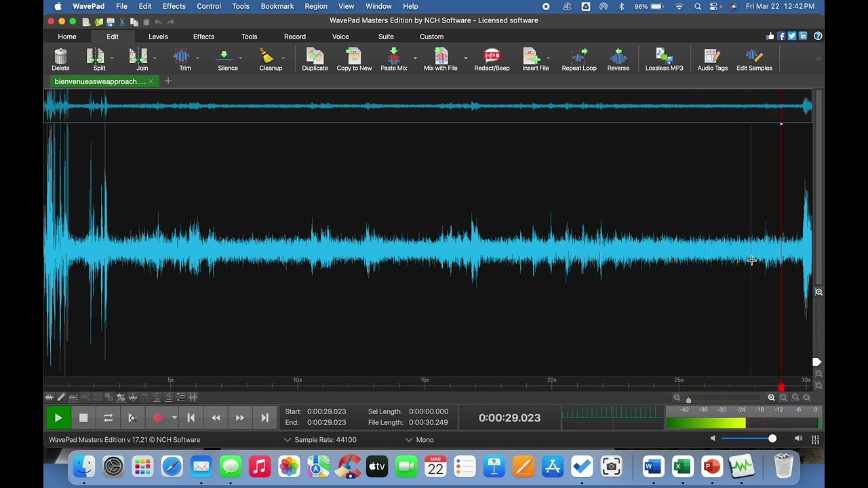Click the undo arrow in title bar
This screenshot has width=868, height=488.
click(158, 22)
